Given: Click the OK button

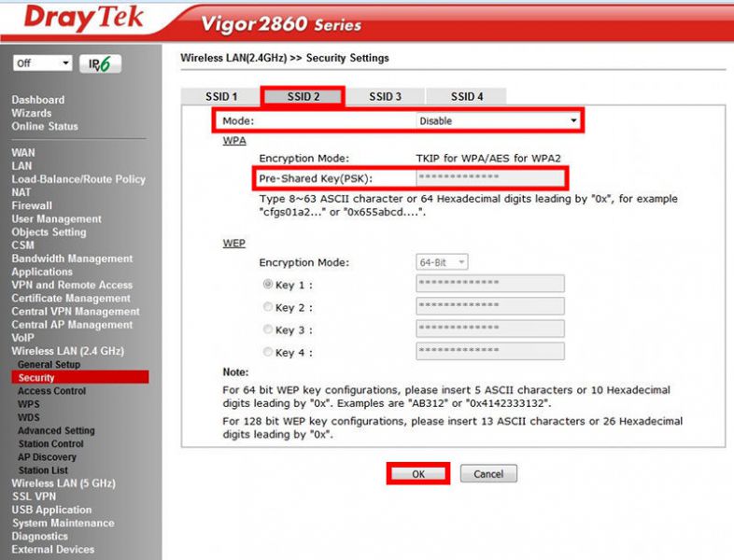Looking at the screenshot, I should tap(418, 474).
